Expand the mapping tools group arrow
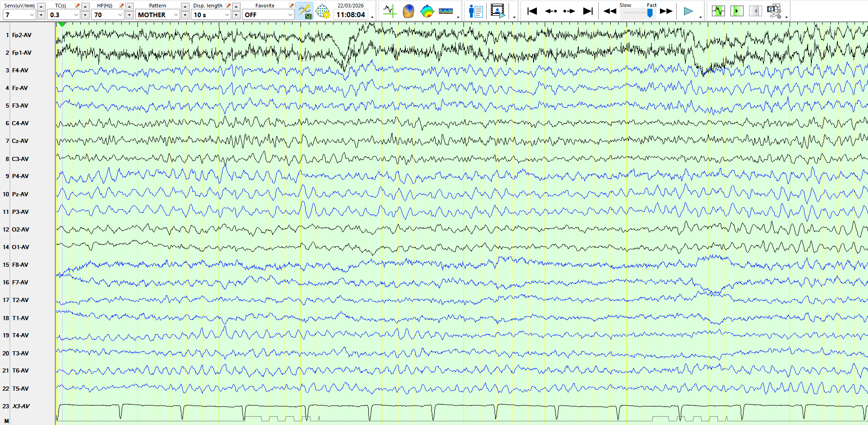868x425 pixels. (x=458, y=17)
